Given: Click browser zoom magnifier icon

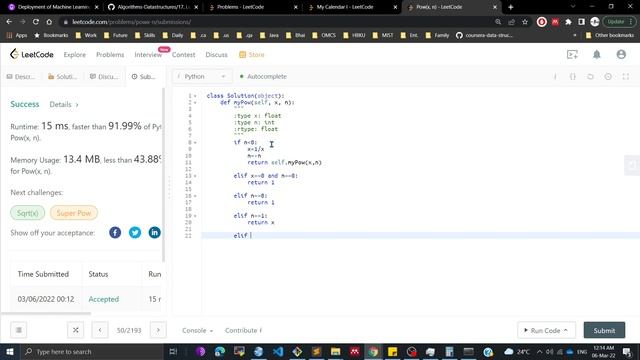Looking at the screenshot, I should click(x=498, y=22).
